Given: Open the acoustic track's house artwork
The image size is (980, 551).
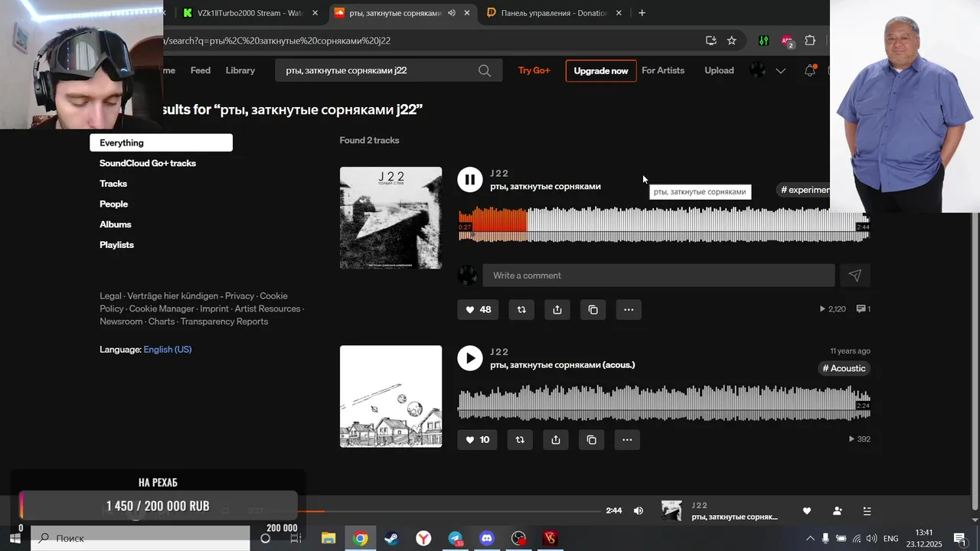Looking at the screenshot, I should coord(390,396).
